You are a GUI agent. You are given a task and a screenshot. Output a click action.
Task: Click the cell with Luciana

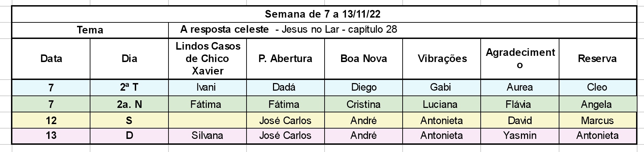tap(442, 104)
